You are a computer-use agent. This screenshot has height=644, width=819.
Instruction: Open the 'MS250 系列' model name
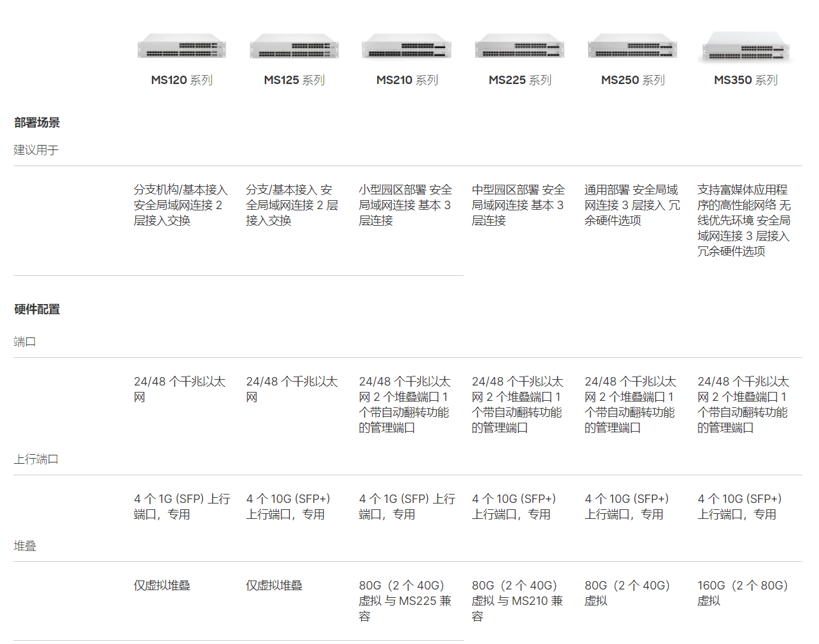(633, 80)
